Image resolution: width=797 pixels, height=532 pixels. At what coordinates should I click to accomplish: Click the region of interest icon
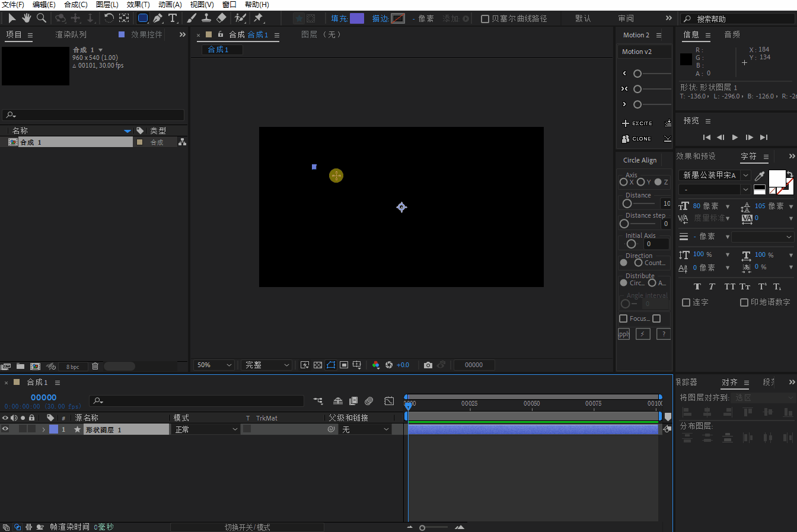(x=344, y=365)
